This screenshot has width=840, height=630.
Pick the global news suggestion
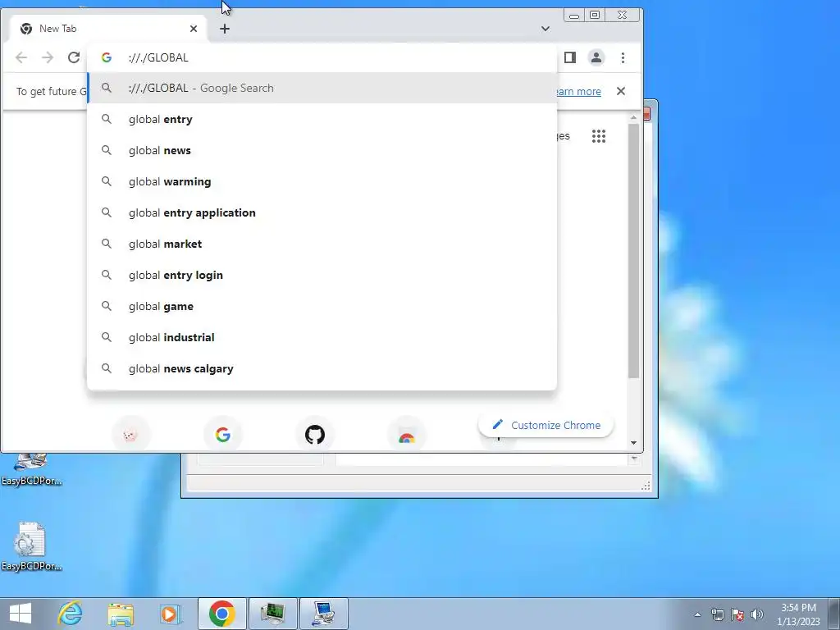(x=322, y=150)
